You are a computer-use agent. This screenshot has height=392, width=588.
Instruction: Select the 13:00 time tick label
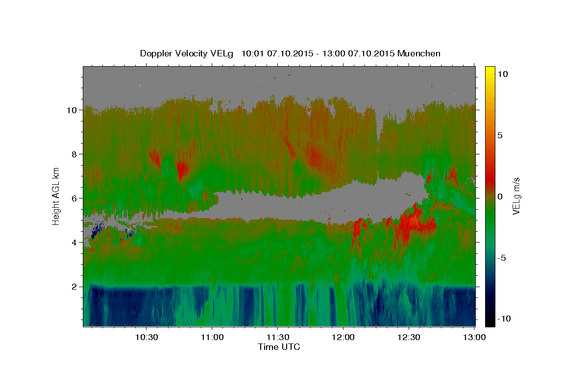point(474,337)
